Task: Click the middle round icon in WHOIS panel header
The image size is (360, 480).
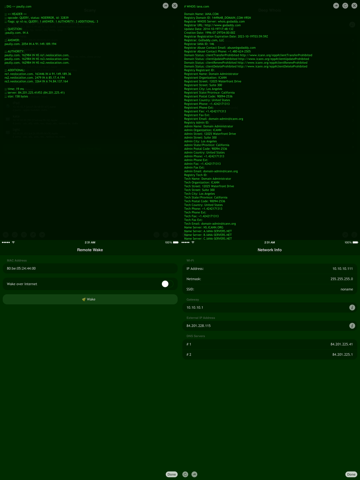Action: click(345, 6)
